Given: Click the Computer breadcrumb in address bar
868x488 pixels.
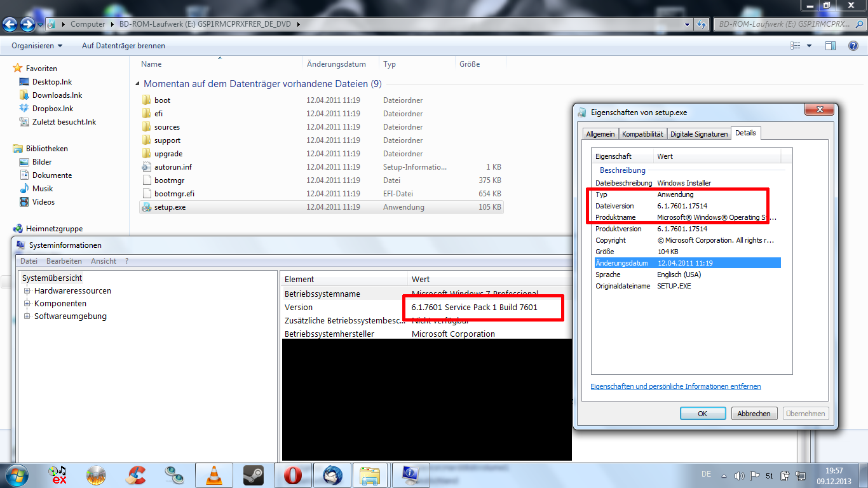Looking at the screenshot, I should pos(88,24).
